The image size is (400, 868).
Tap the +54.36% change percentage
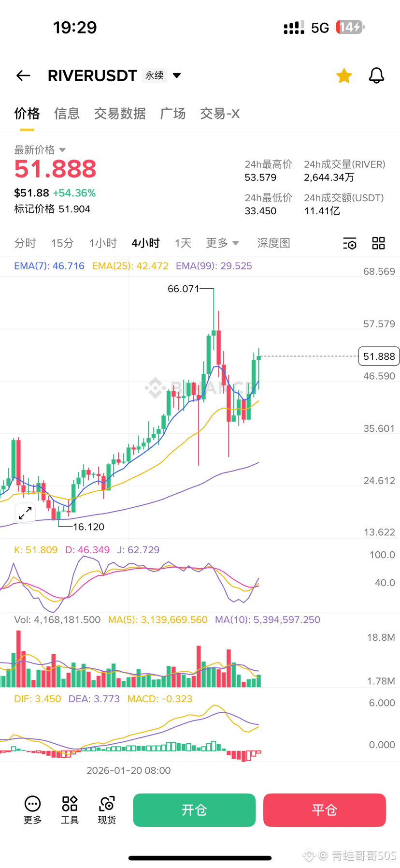pyautogui.click(x=74, y=193)
